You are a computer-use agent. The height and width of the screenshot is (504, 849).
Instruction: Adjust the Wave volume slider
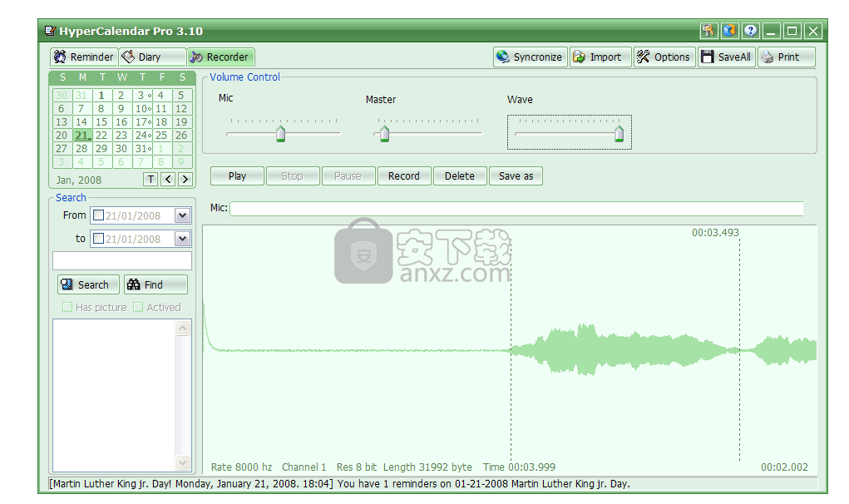pyautogui.click(x=619, y=133)
